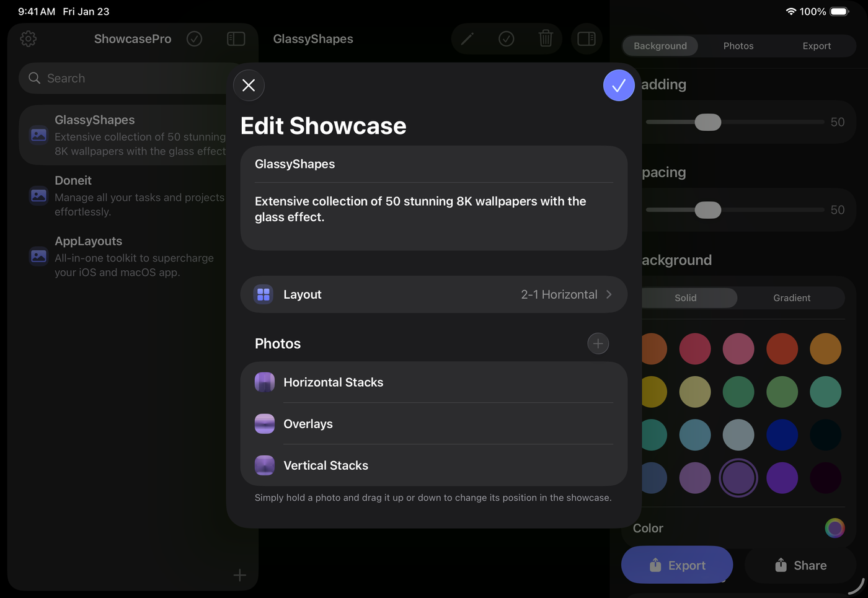
Task: Toggle the left sidebar panel icon
Action: [x=236, y=39]
